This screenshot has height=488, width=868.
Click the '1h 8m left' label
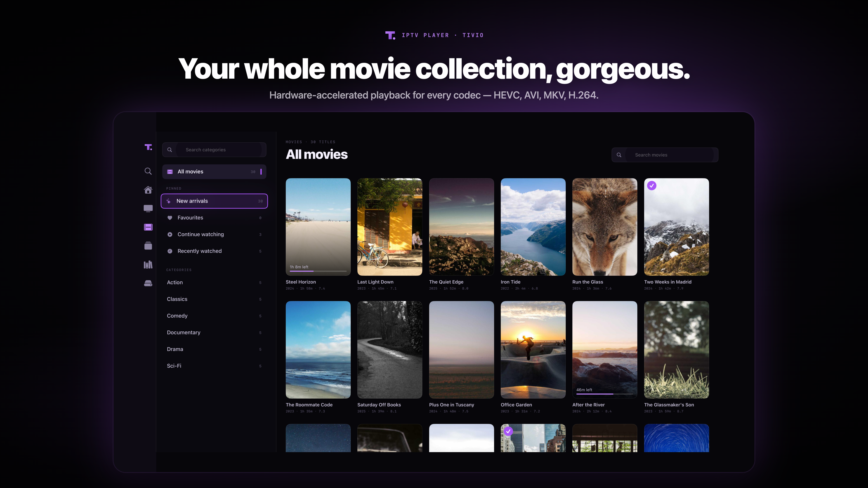coord(299,267)
